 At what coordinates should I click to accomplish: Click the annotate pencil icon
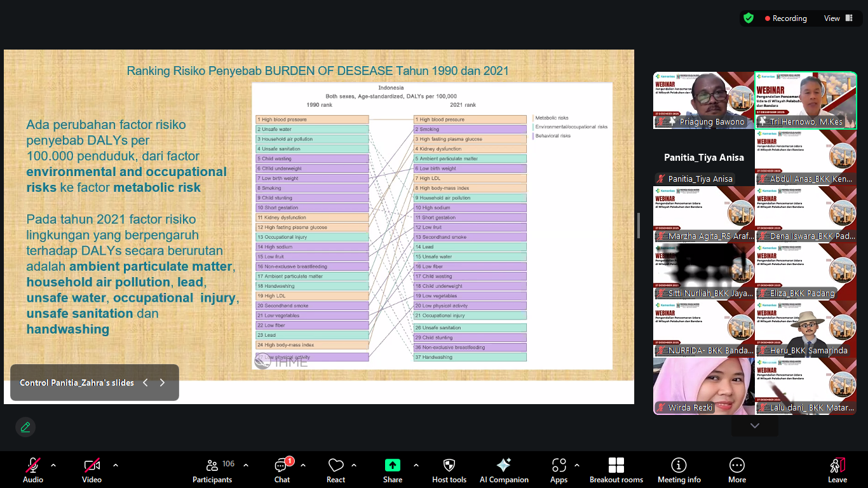[x=25, y=427]
